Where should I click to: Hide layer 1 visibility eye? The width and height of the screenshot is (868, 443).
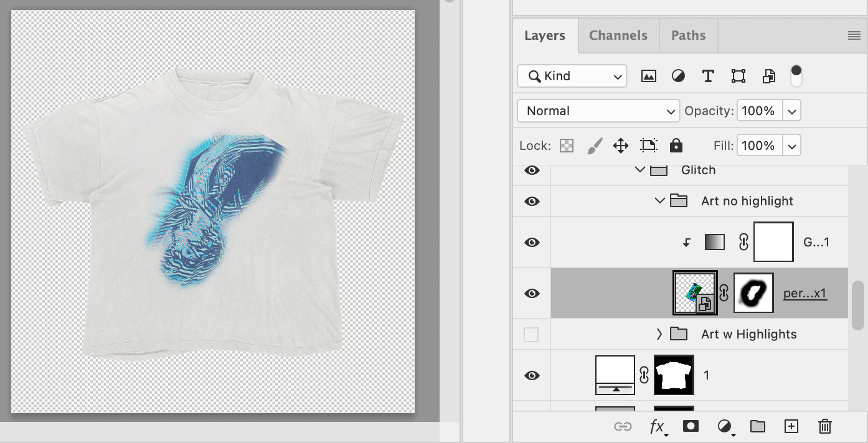click(x=532, y=375)
